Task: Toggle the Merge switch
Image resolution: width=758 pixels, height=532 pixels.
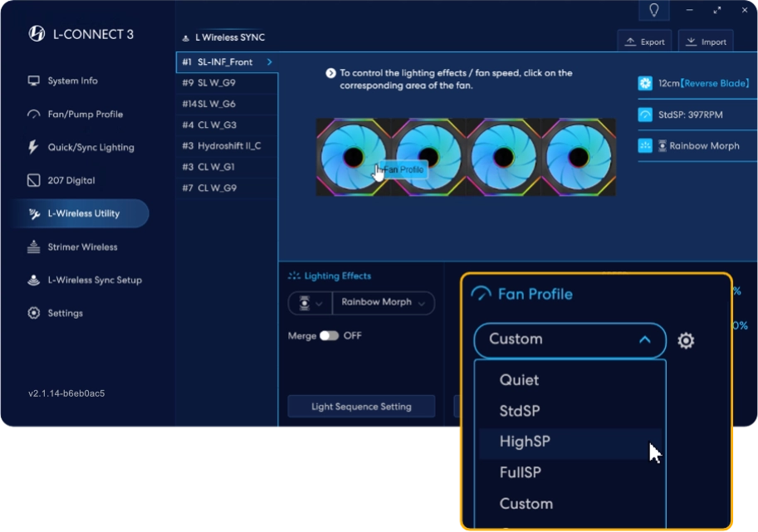Action: tap(330, 336)
